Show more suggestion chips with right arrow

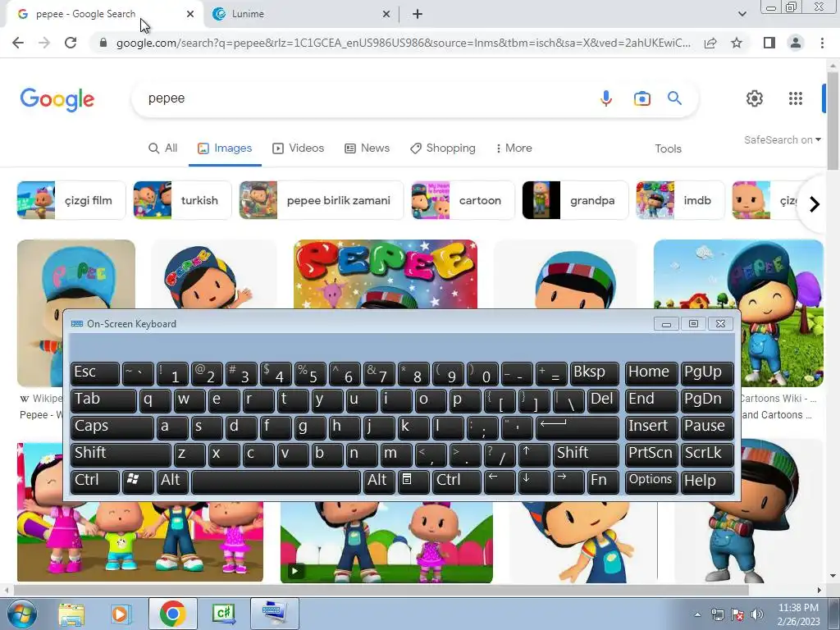(815, 204)
